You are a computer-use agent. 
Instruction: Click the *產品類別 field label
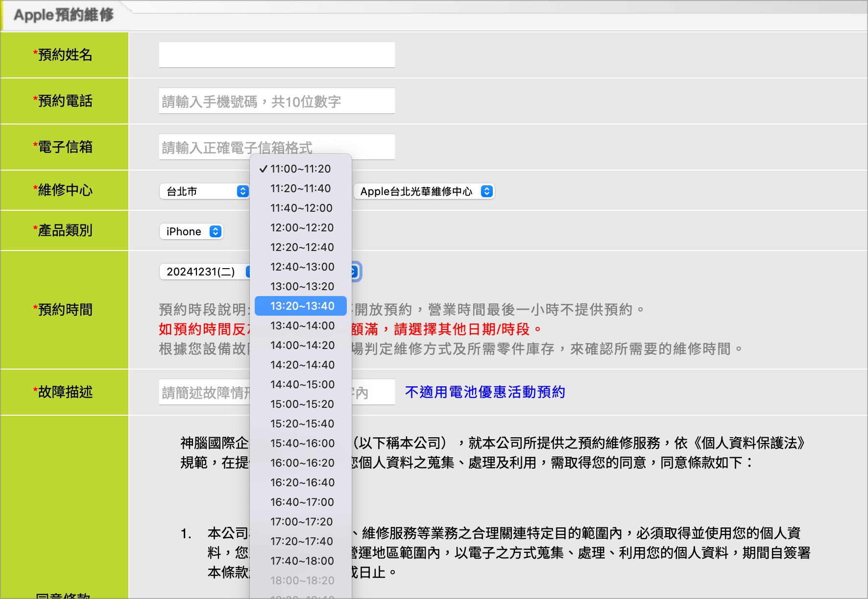[63, 230]
